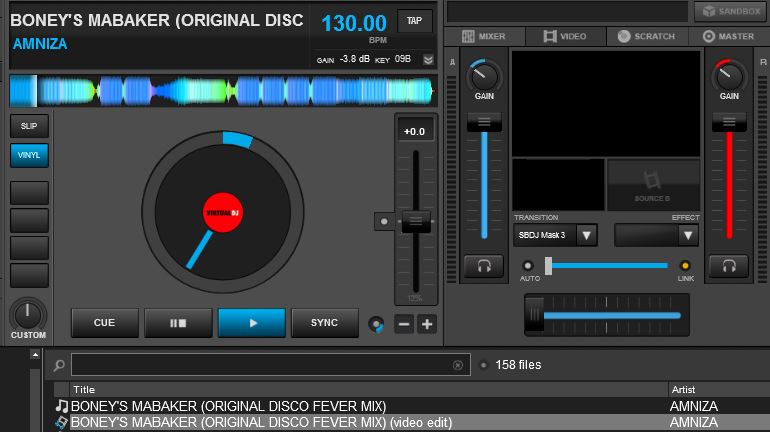770x432 pixels.
Task: Toggle left deck headphone cue
Action: pos(484,266)
